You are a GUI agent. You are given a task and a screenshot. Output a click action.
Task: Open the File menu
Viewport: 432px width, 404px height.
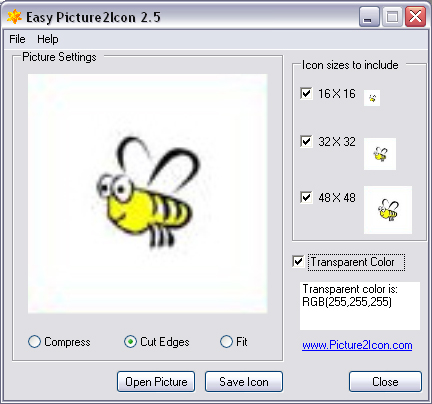tap(17, 39)
